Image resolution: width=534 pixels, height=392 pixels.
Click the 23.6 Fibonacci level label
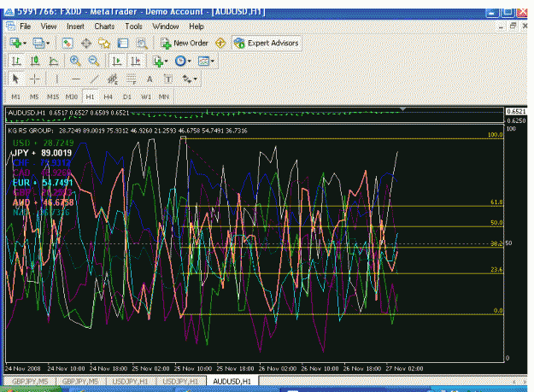click(496, 270)
